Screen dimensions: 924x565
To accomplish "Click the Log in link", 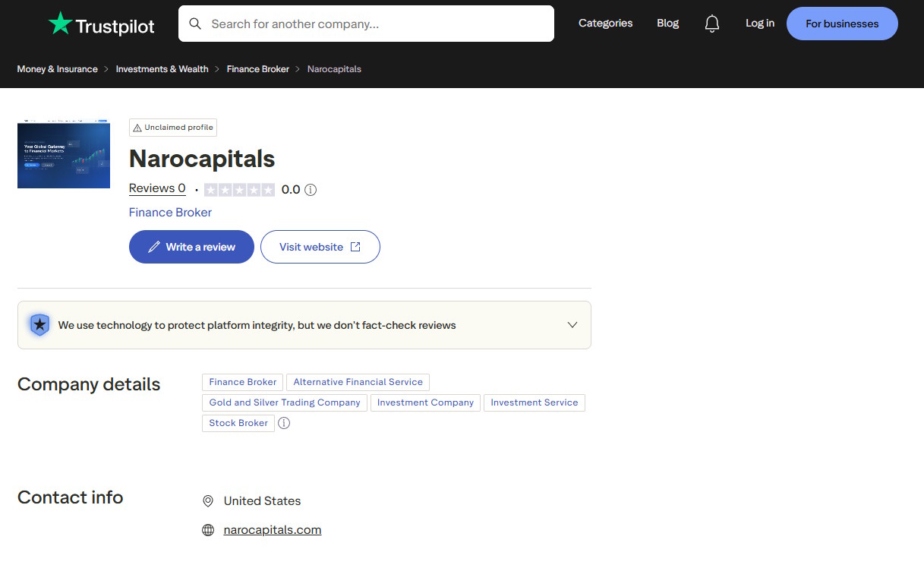I will (x=760, y=23).
